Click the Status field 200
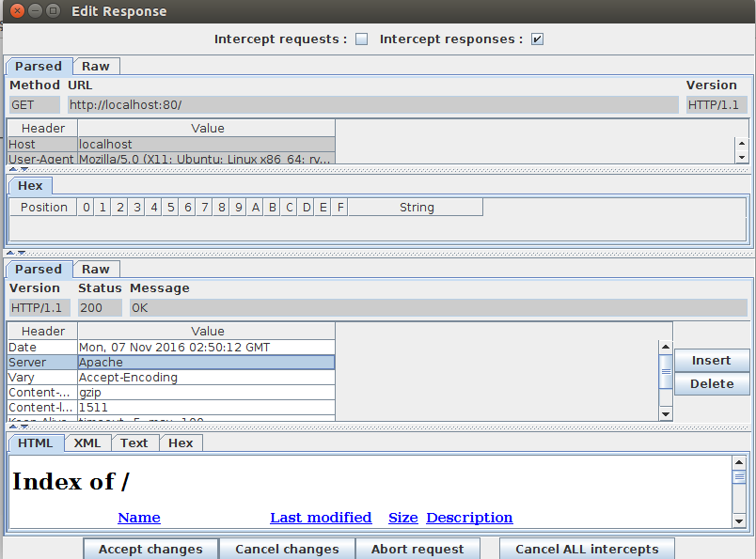The image size is (756, 559). coord(100,307)
